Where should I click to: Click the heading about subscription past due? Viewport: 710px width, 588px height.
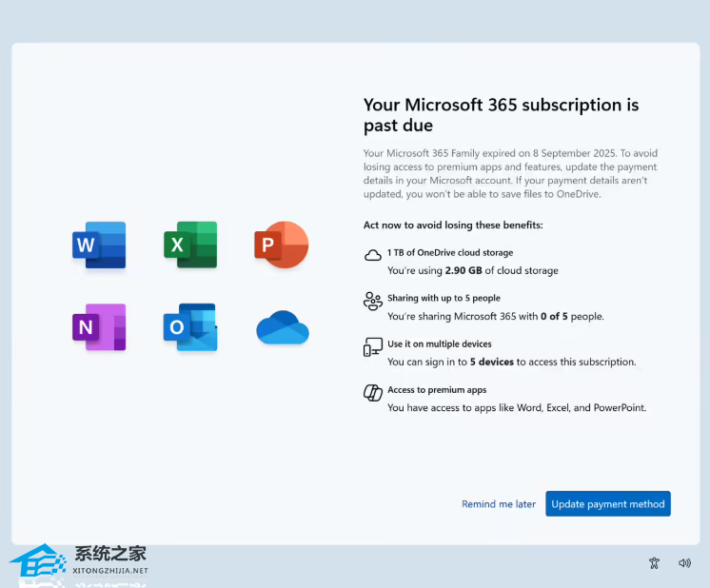point(502,115)
